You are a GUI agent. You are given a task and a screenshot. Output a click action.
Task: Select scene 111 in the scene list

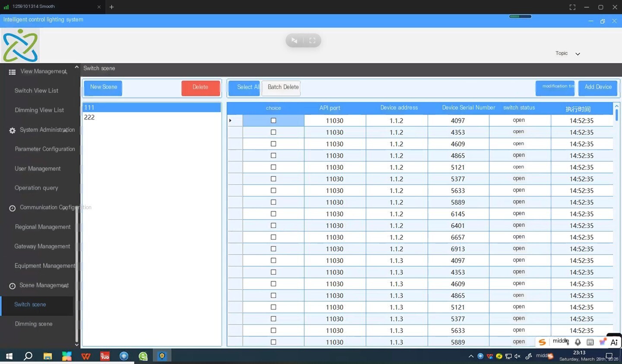152,108
